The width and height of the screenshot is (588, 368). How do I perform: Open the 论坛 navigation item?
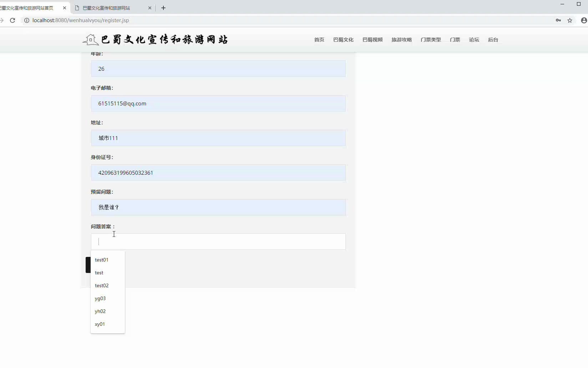474,40
